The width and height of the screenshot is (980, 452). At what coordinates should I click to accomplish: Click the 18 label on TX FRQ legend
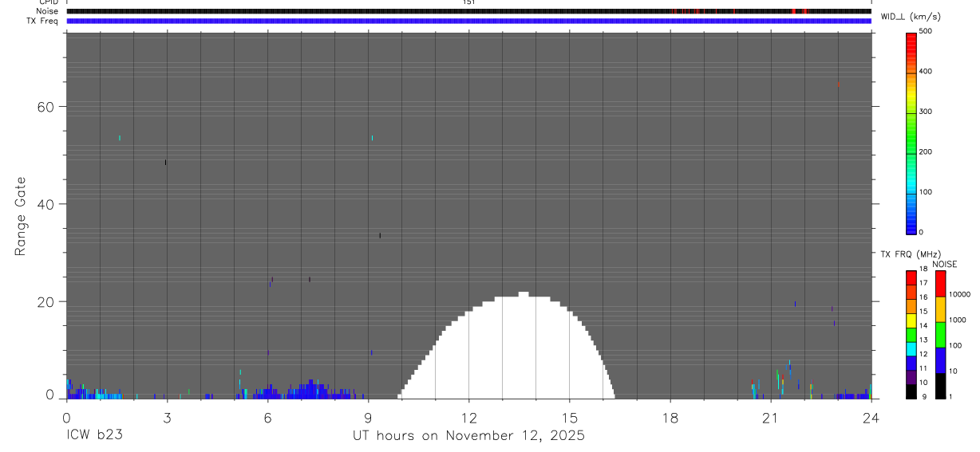pos(923,269)
